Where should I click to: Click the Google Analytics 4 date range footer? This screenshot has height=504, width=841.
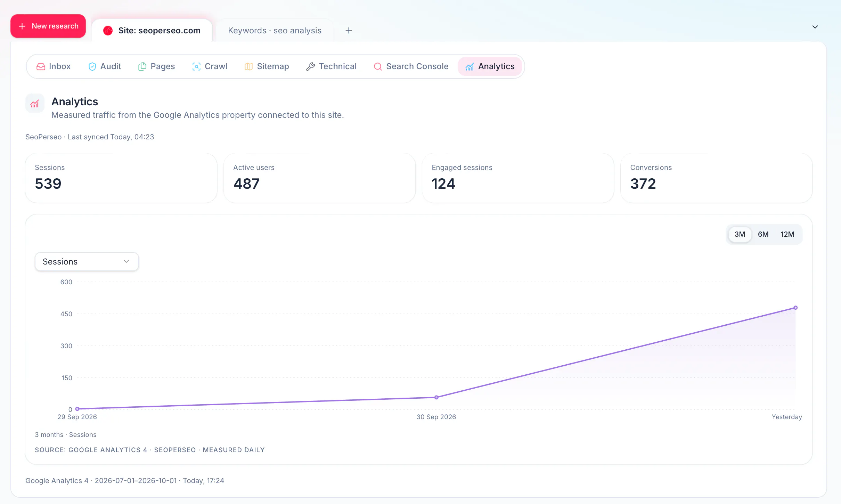125,481
